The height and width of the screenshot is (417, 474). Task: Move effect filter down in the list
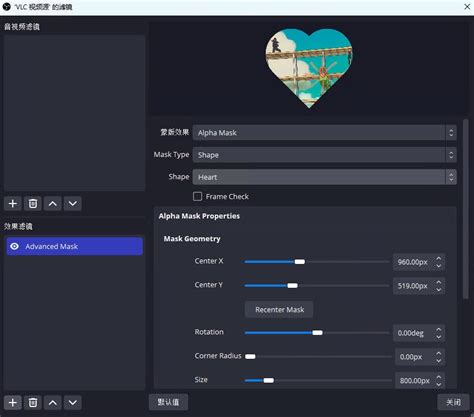(73, 403)
